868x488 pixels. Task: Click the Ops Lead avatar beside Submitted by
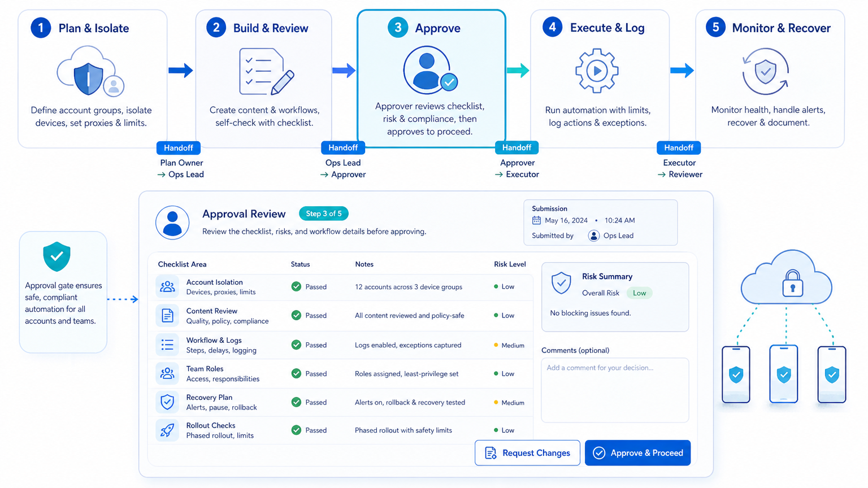[593, 236]
